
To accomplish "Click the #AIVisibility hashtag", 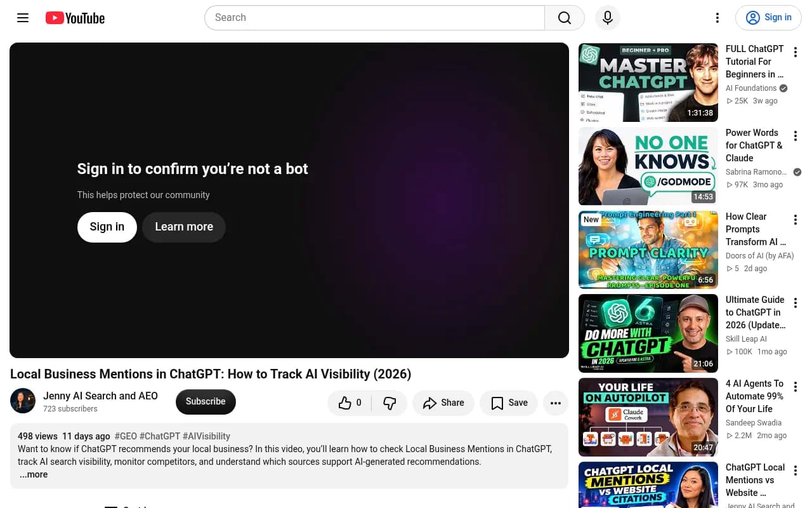I will pyautogui.click(x=206, y=436).
